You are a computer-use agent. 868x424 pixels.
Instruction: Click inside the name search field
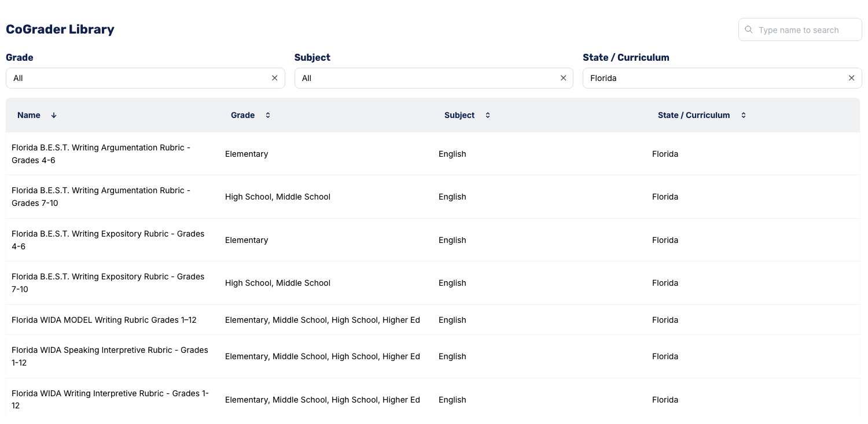point(804,30)
